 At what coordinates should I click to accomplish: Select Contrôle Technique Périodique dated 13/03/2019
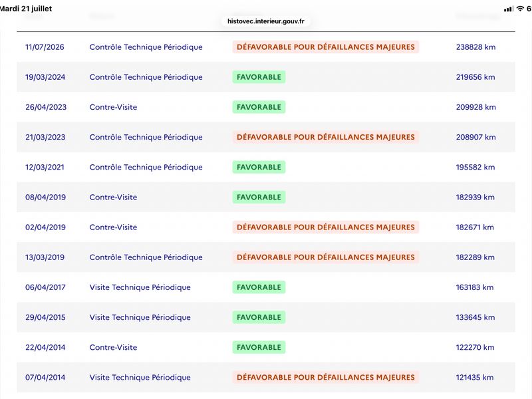pyautogui.click(x=146, y=257)
